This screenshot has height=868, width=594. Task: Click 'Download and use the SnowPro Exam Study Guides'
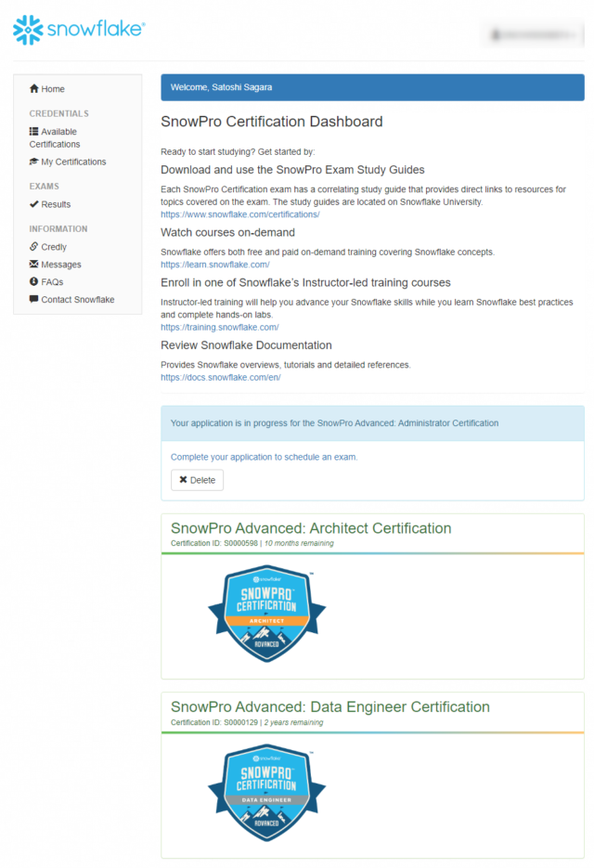pyautogui.click(x=293, y=170)
